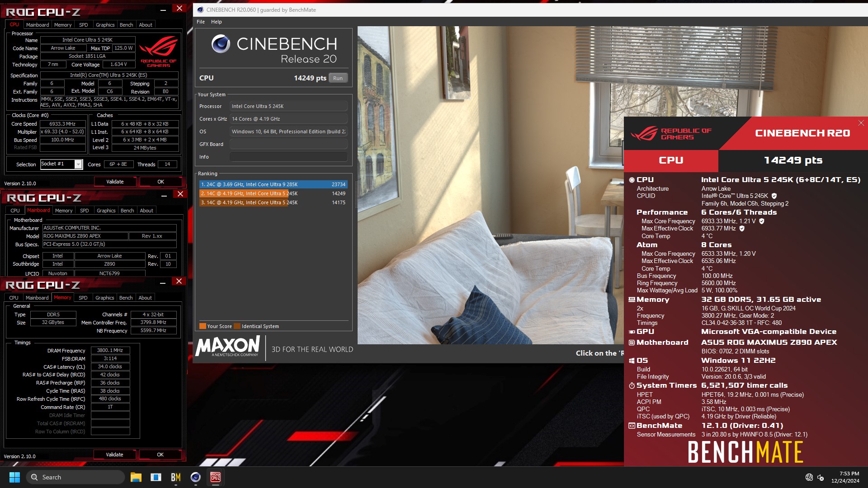
Task: Click the MAXON logo
Action: (x=228, y=347)
